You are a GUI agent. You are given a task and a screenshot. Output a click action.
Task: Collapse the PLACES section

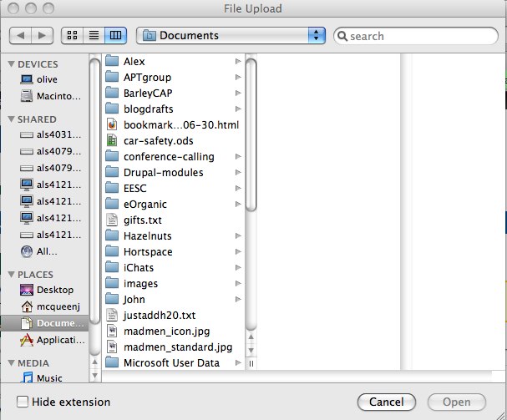click(12, 275)
